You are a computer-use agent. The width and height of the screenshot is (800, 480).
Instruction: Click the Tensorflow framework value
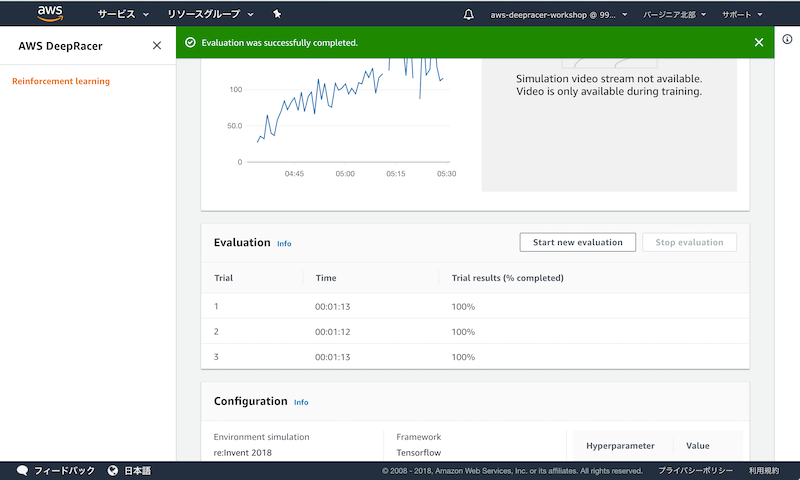click(x=419, y=452)
